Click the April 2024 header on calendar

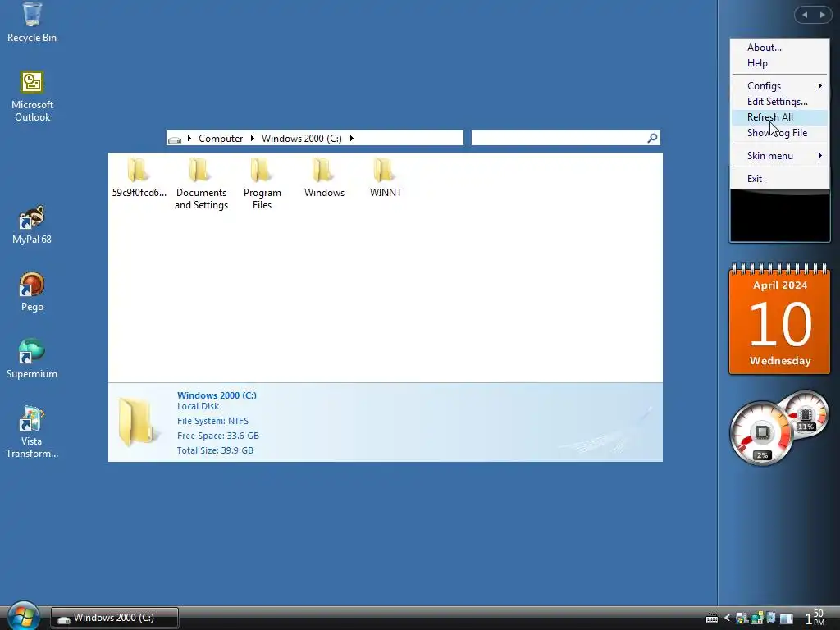coord(780,285)
